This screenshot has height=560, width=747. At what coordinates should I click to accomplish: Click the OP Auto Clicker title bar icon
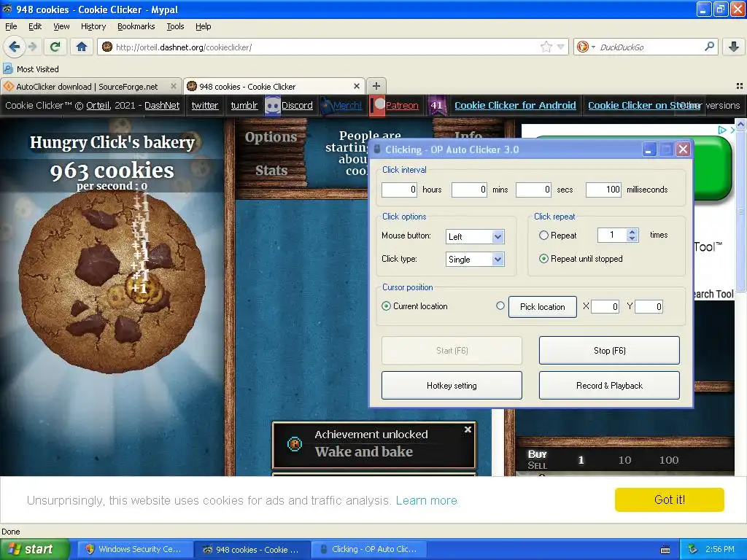(x=377, y=149)
